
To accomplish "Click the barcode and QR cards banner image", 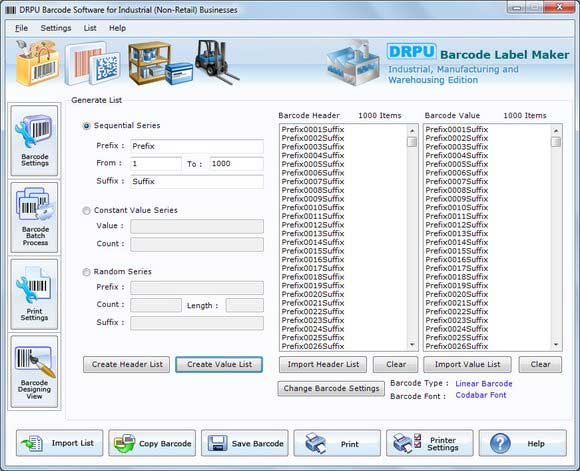I will [x=92, y=64].
